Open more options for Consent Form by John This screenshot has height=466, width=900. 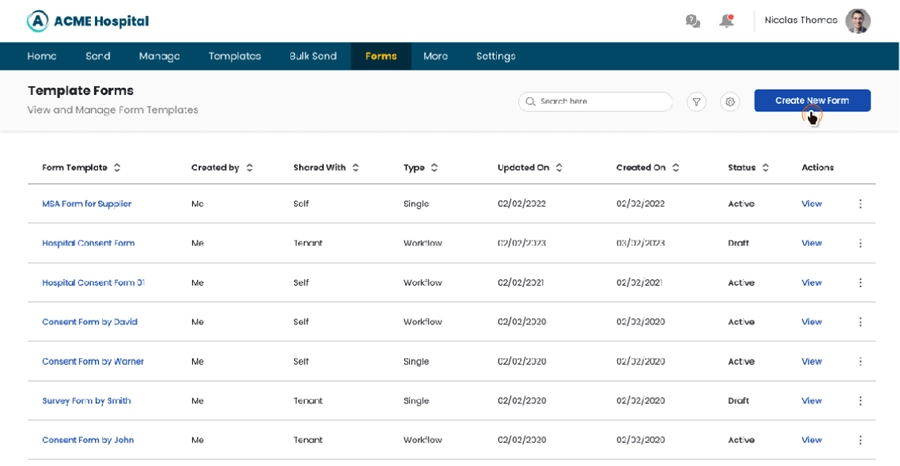pyautogui.click(x=860, y=440)
